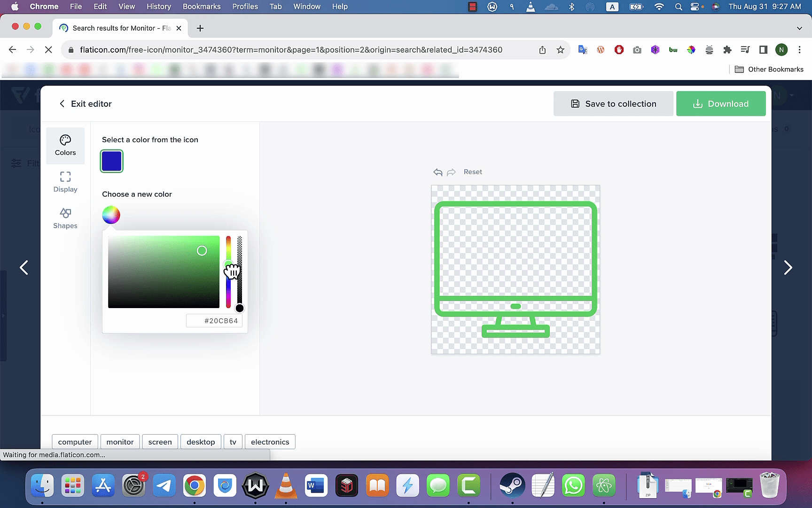The height and width of the screenshot is (508, 812).
Task: Bookmark this page with the star
Action: pos(560,50)
